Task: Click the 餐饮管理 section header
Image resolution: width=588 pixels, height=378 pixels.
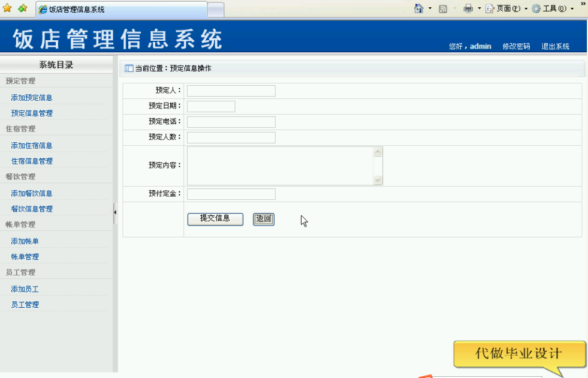Action: click(20, 176)
